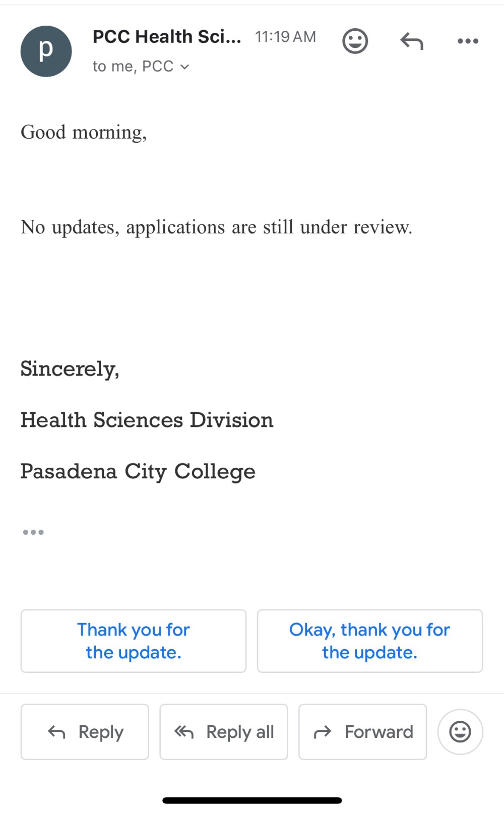Tap the Forward button
This screenshot has width=504, height=814.
363,732
